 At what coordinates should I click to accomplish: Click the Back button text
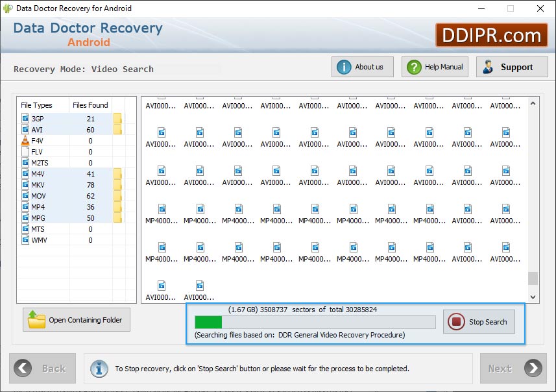[54, 369]
